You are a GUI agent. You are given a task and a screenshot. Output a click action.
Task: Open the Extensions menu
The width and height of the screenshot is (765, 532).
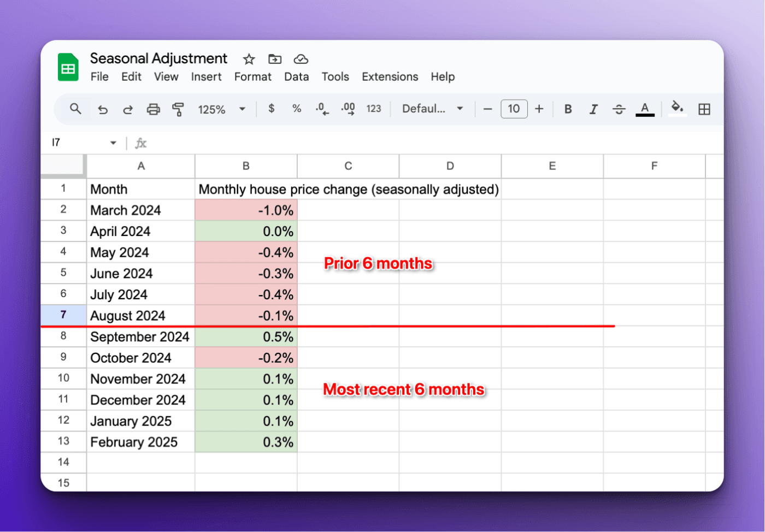pos(390,77)
